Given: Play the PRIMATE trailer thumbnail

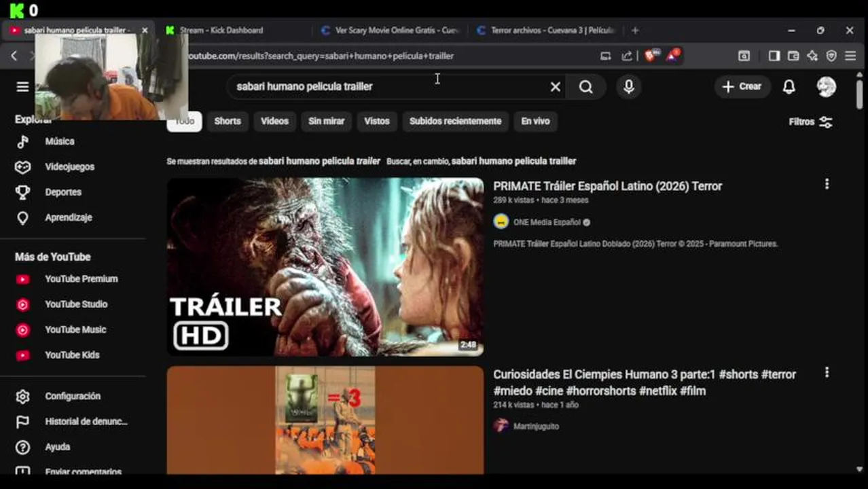Looking at the screenshot, I should click(325, 267).
